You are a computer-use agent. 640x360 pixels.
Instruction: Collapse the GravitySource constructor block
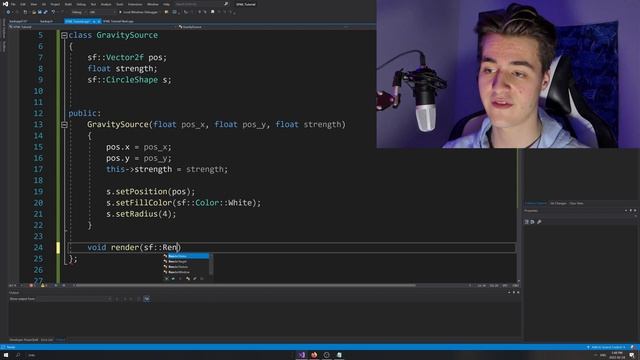click(64, 125)
